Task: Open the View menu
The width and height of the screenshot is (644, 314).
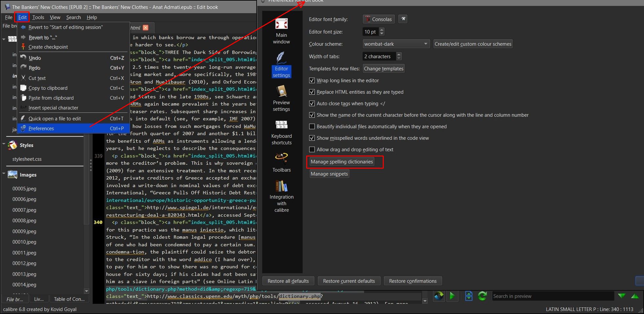Action: point(55,17)
